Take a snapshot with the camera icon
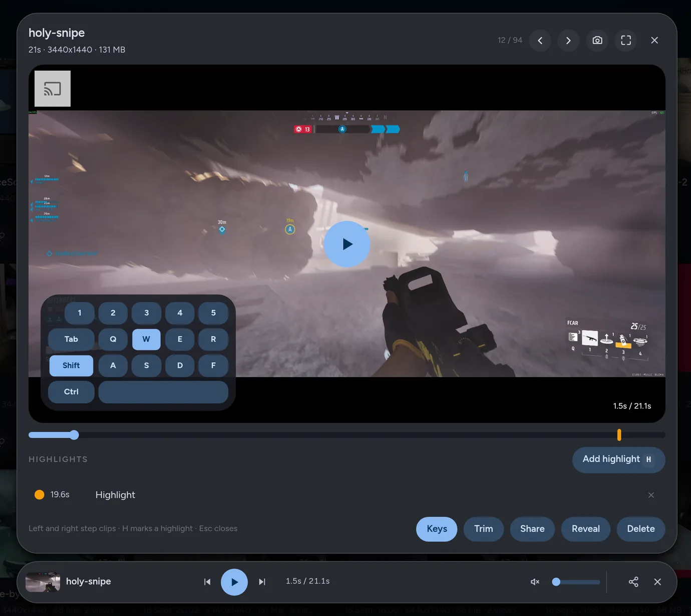Viewport: 691px width, 616px height. (597, 41)
